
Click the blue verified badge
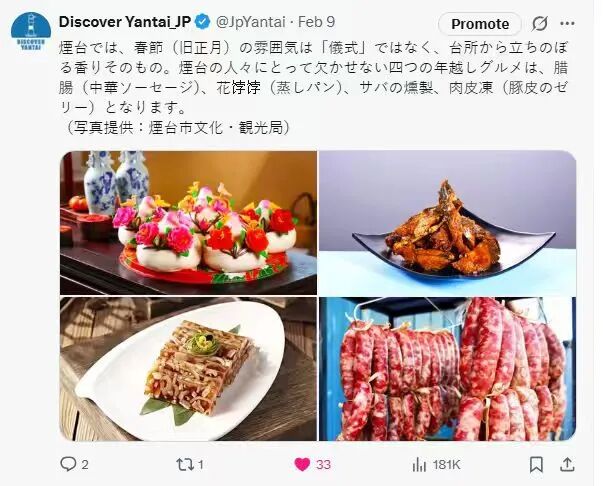point(203,22)
